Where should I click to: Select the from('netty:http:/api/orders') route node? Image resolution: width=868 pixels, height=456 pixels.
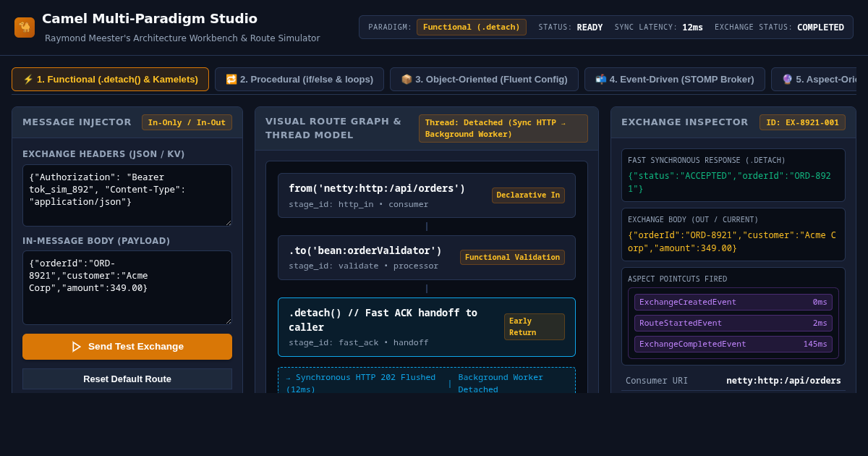[x=427, y=195]
